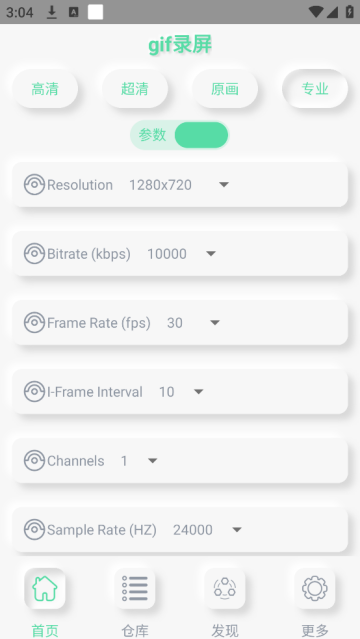
Task: Expand the Resolution 1280x720 dropdown arrow
Action: 224,185
